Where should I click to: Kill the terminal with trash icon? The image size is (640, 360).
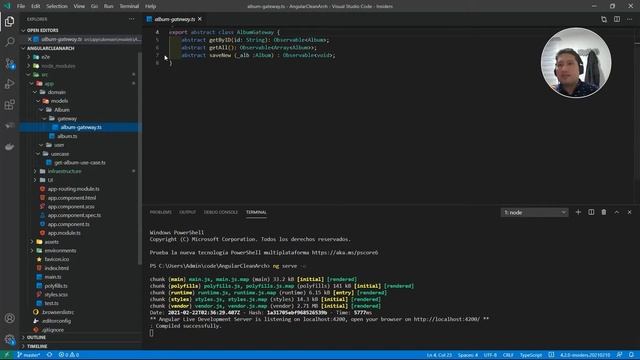coord(604,212)
